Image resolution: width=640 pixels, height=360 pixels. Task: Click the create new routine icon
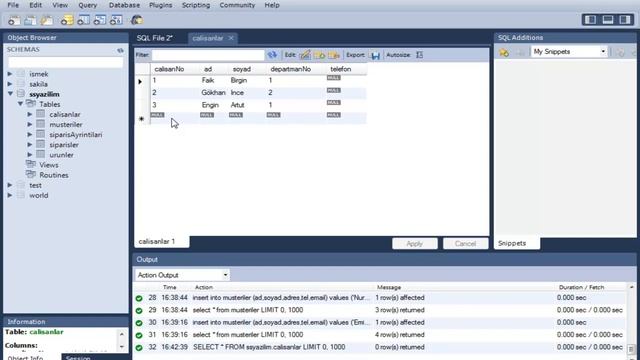116,20
